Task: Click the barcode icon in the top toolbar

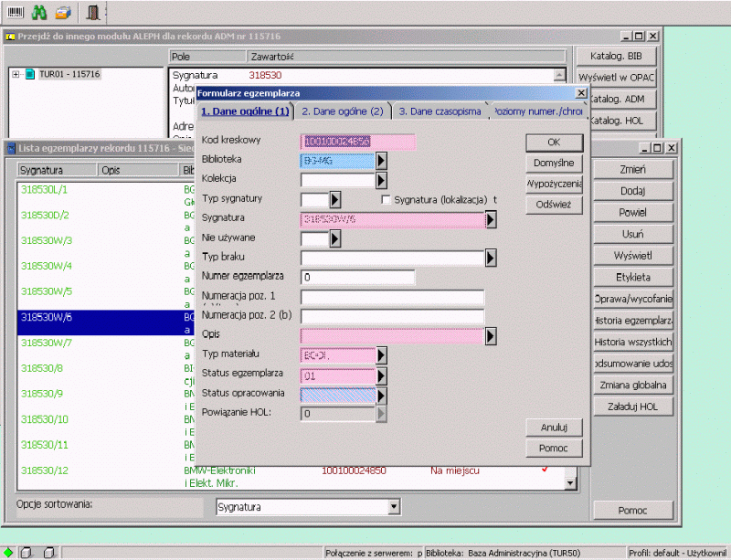Action: point(16,12)
